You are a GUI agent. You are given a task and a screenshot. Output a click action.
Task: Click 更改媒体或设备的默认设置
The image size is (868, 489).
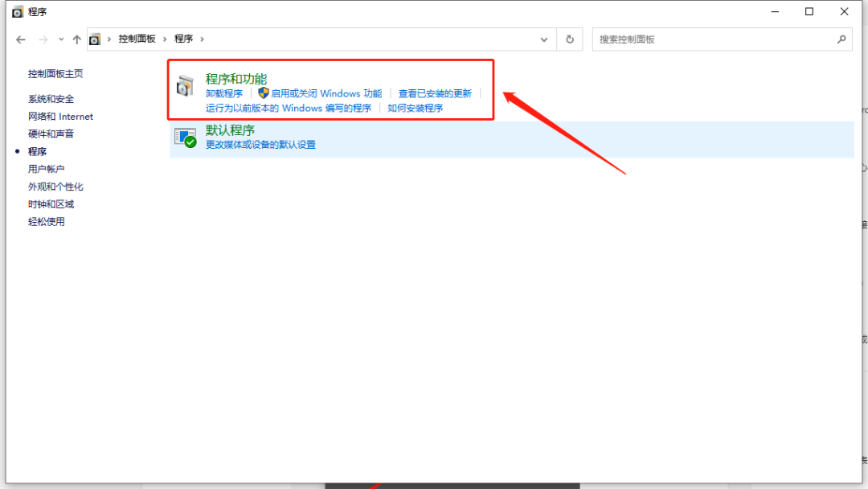[x=260, y=145]
